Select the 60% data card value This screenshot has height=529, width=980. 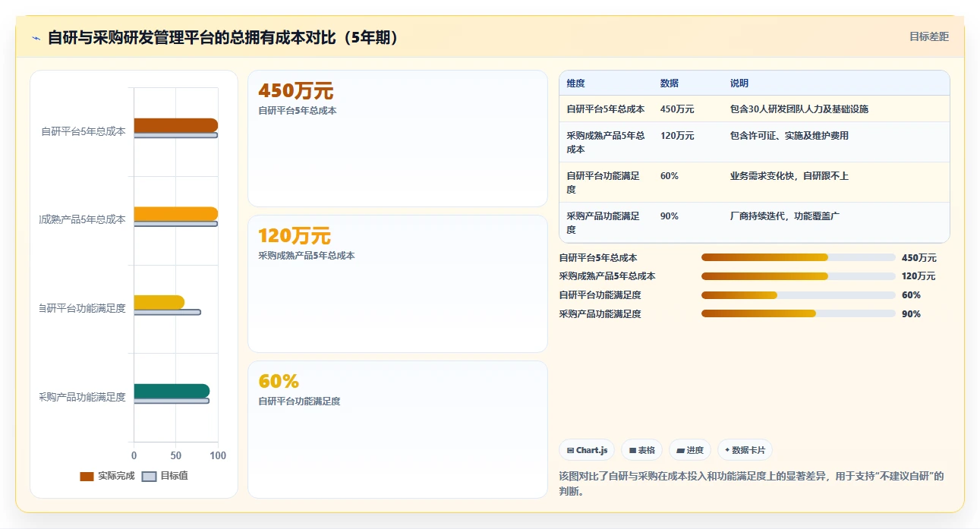279,381
